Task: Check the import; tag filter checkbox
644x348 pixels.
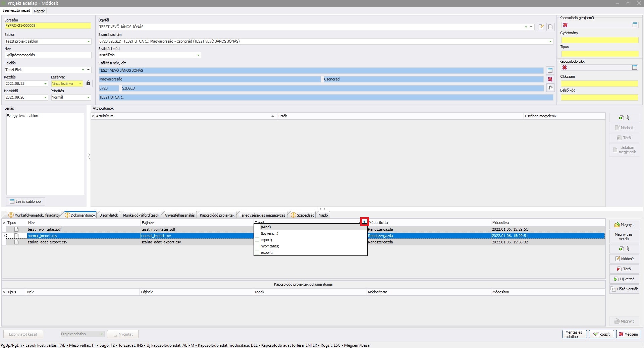Action: point(257,240)
